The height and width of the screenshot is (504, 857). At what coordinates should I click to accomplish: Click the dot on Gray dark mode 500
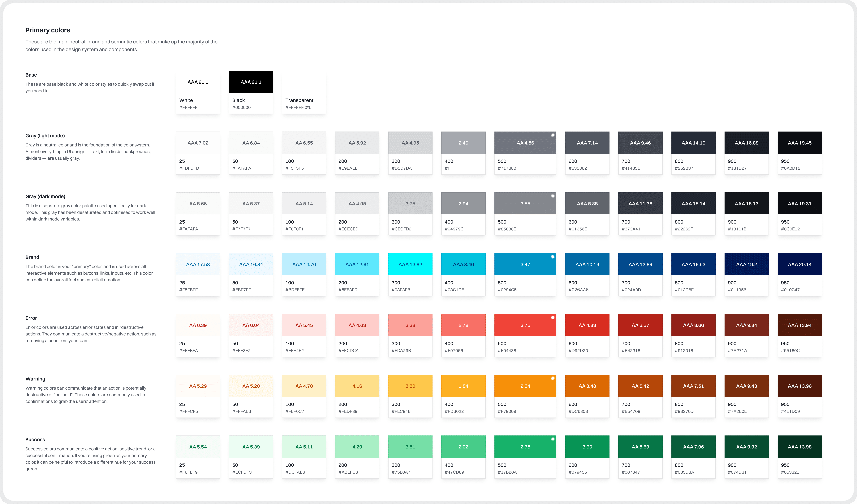pyautogui.click(x=553, y=196)
